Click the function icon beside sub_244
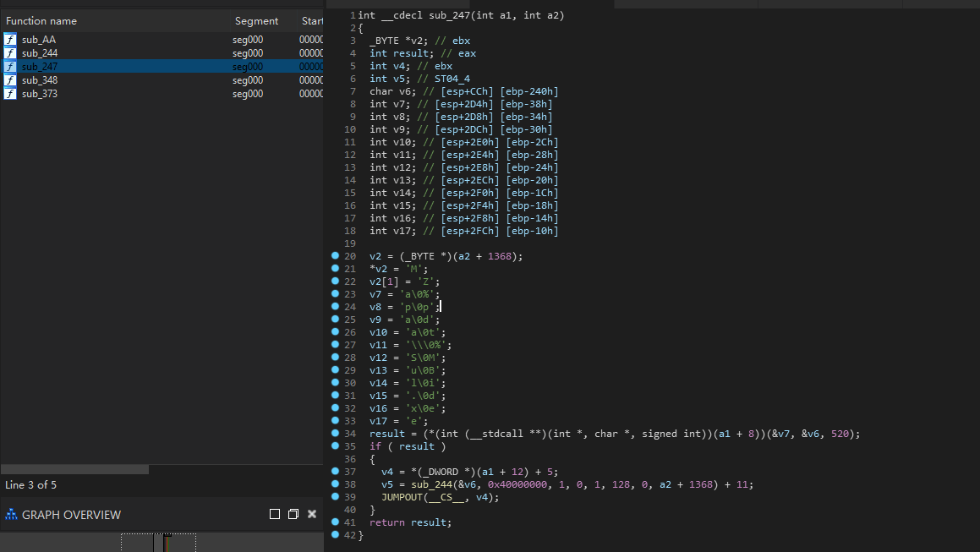980x552 pixels. 10,53
